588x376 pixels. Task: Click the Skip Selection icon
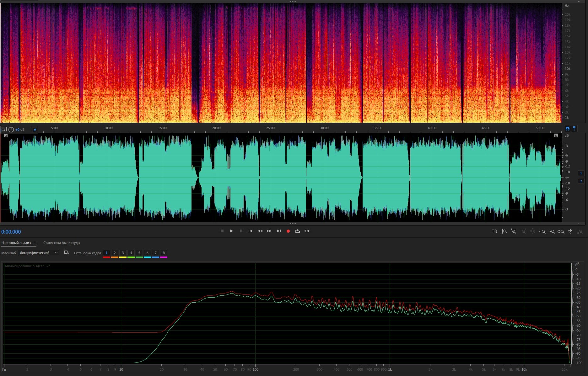307,231
